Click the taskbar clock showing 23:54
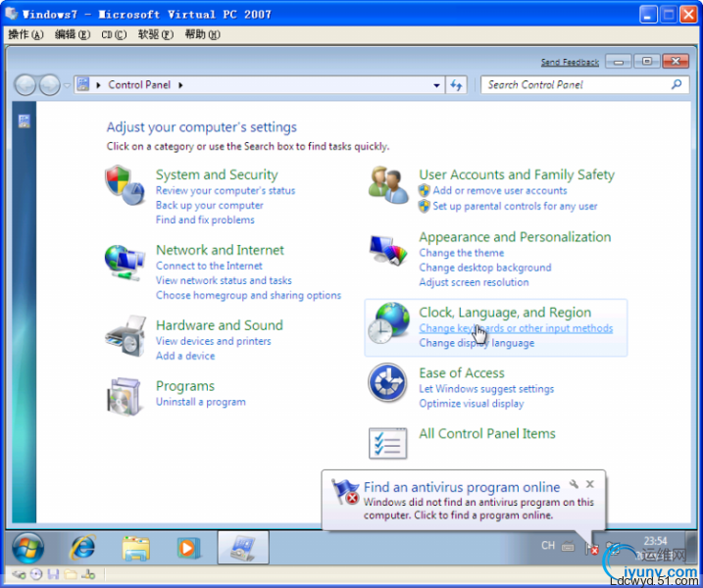This screenshot has width=703, height=588. pyautogui.click(x=655, y=541)
